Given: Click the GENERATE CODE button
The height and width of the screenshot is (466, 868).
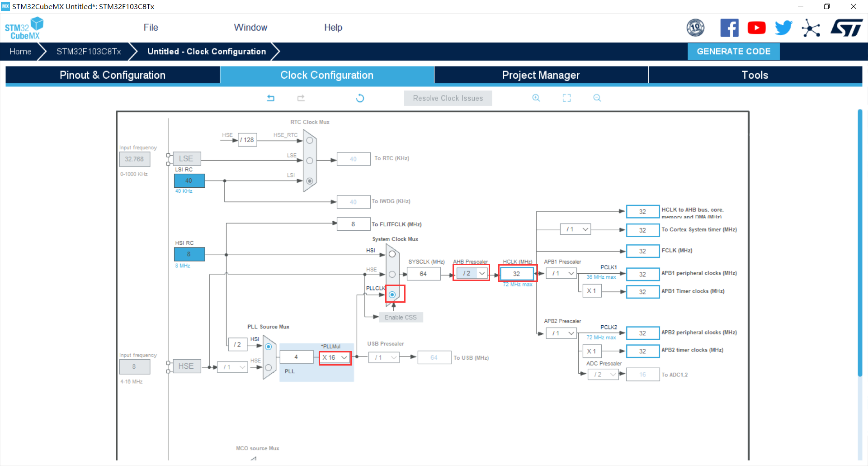Looking at the screenshot, I should 733,52.
